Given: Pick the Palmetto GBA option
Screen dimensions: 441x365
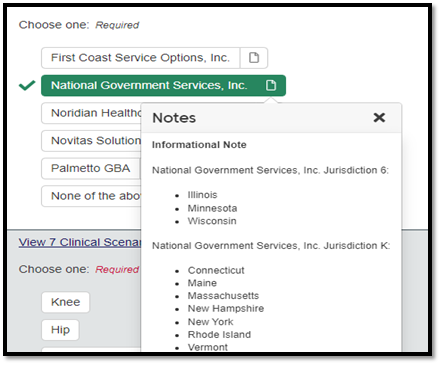Looking at the screenshot, I should pos(91,168).
